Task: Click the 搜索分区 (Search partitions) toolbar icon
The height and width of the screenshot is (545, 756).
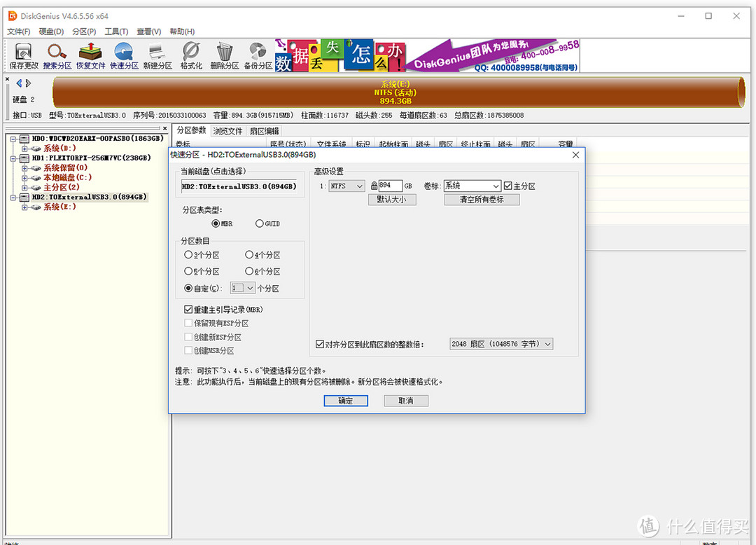Action: click(x=57, y=56)
